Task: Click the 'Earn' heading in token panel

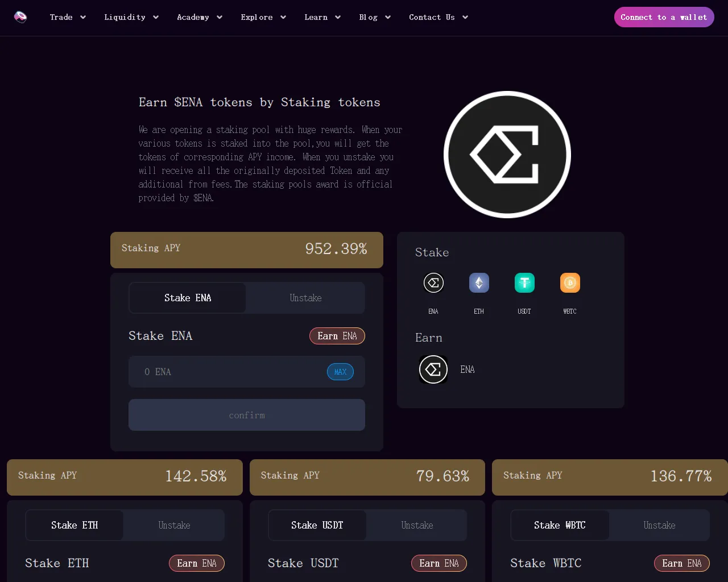Action: coord(429,338)
